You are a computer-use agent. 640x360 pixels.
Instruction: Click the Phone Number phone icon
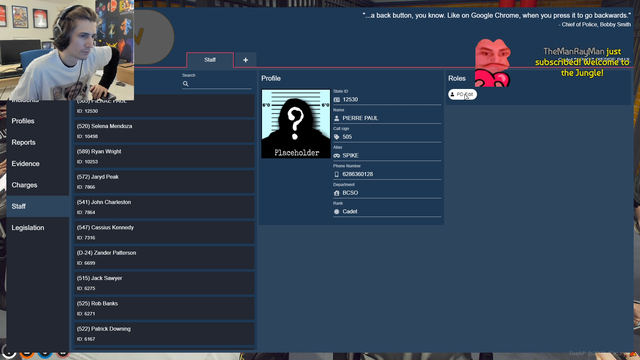point(336,174)
